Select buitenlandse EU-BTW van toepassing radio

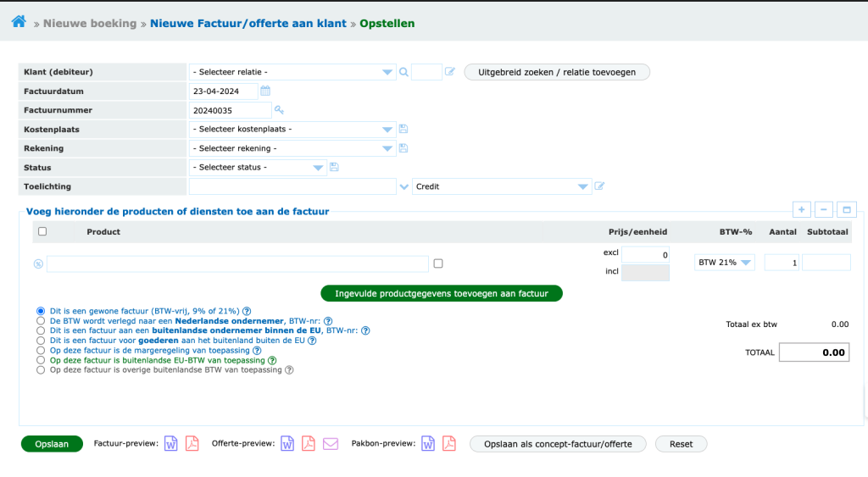pos(41,360)
